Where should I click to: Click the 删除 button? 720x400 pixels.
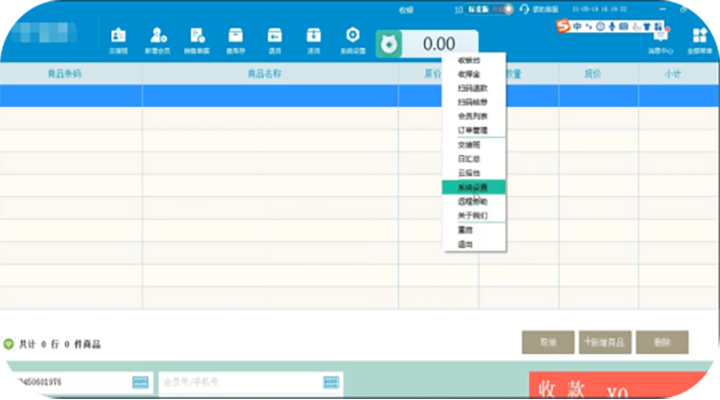[662, 343]
